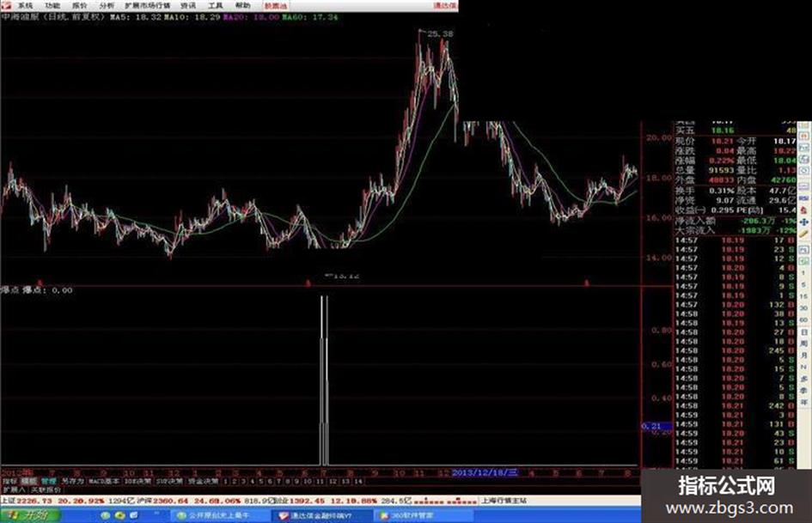The image size is (812, 523).
Task: Click the RSI indicator icon in right sidebar
Action: [803, 198]
